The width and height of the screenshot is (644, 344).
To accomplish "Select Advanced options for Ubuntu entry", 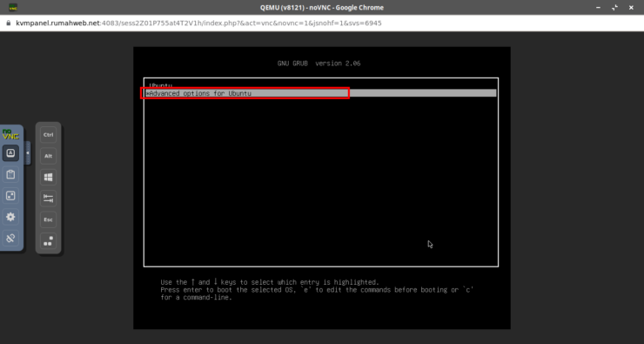I will (x=321, y=93).
